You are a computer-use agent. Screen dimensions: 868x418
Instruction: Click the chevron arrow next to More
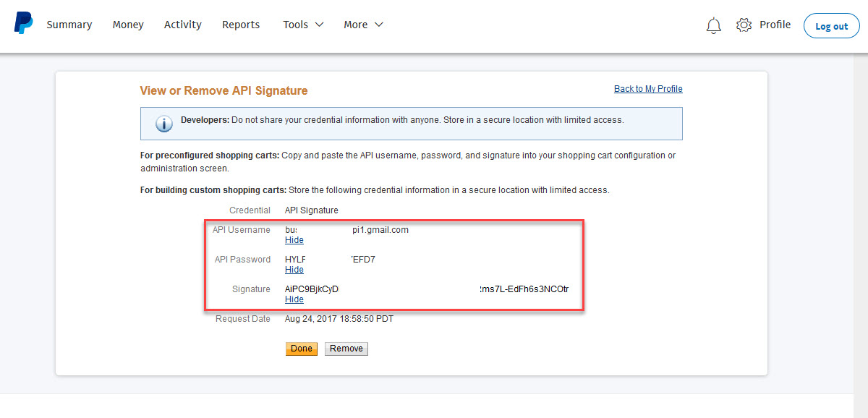pos(378,25)
